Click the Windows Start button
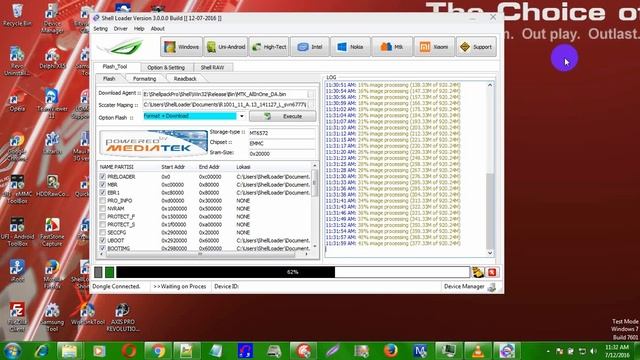 pos(12,351)
